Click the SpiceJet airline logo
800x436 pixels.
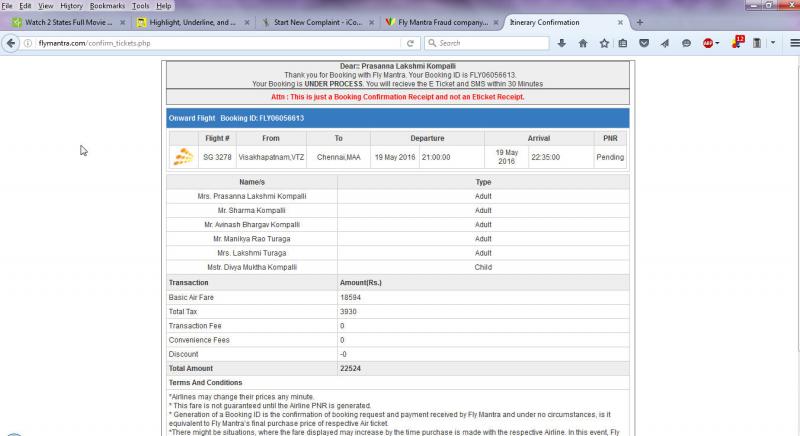point(183,157)
